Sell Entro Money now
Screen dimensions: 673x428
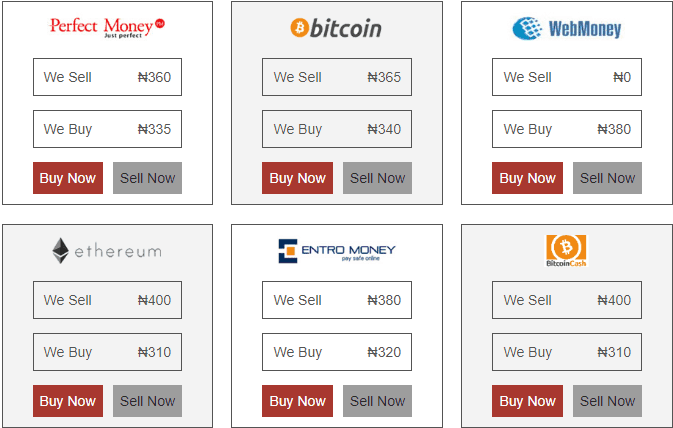[x=377, y=401]
